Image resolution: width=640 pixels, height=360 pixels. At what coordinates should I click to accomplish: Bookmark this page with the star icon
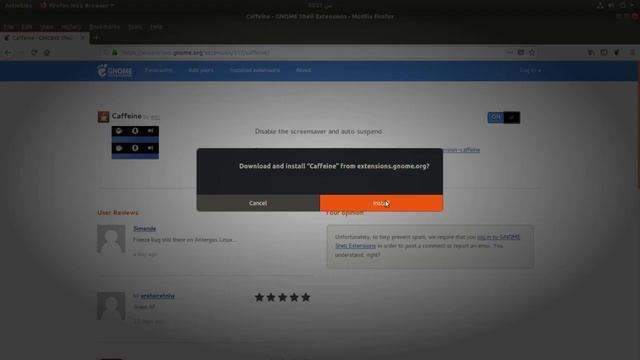pos(532,52)
